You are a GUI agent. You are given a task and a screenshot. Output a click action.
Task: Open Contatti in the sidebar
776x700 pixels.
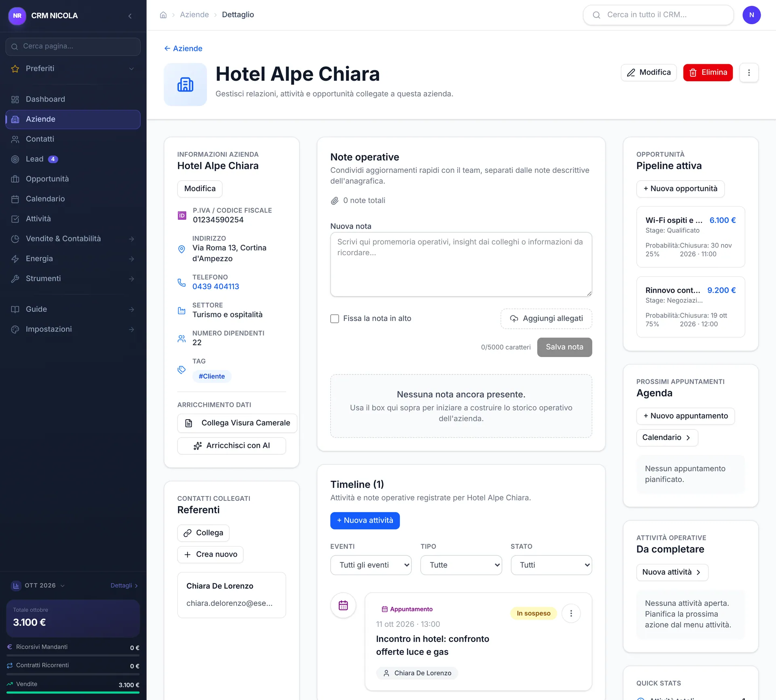coord(73,139)
